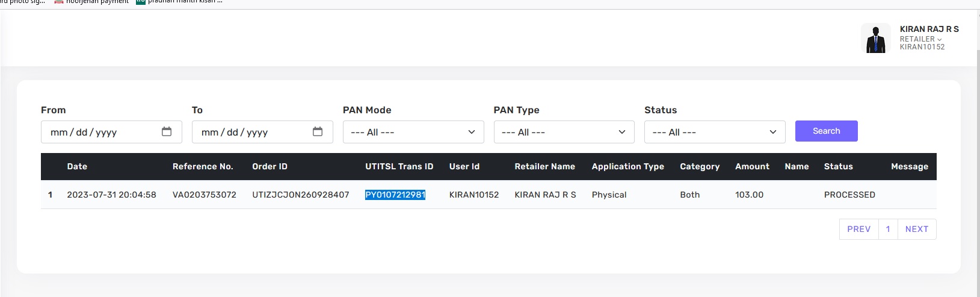The width and height of the screenshot is (980, 297).
Task: Expand the PAN Mode dropdown
Action: (x=413, y=132)
